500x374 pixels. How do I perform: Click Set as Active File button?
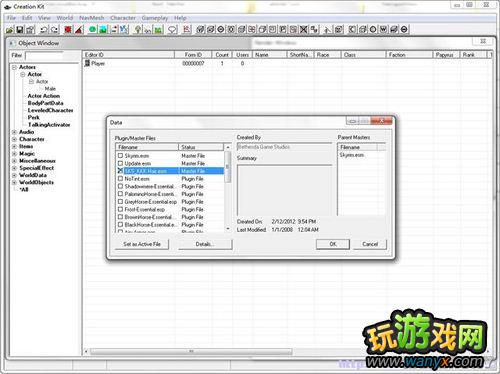click(142, 244)
